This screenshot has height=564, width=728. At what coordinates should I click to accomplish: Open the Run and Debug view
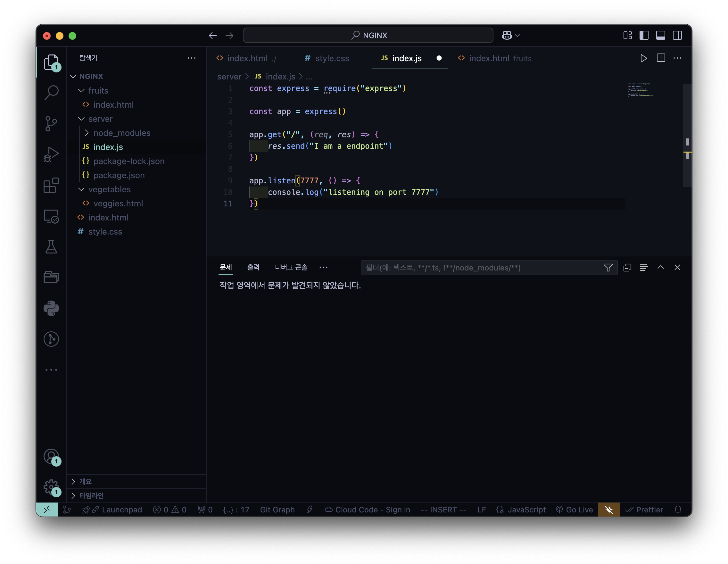[x=51, y=154]
